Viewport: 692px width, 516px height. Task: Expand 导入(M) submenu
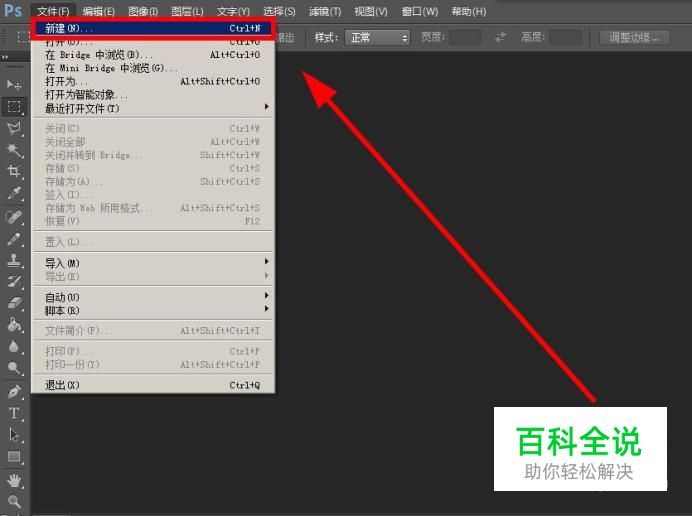153,263
